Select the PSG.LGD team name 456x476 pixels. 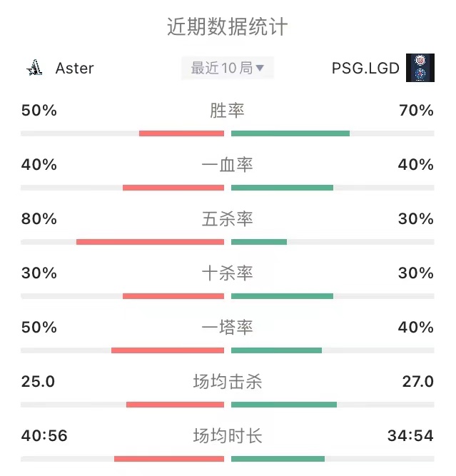(x=365, y=69)
